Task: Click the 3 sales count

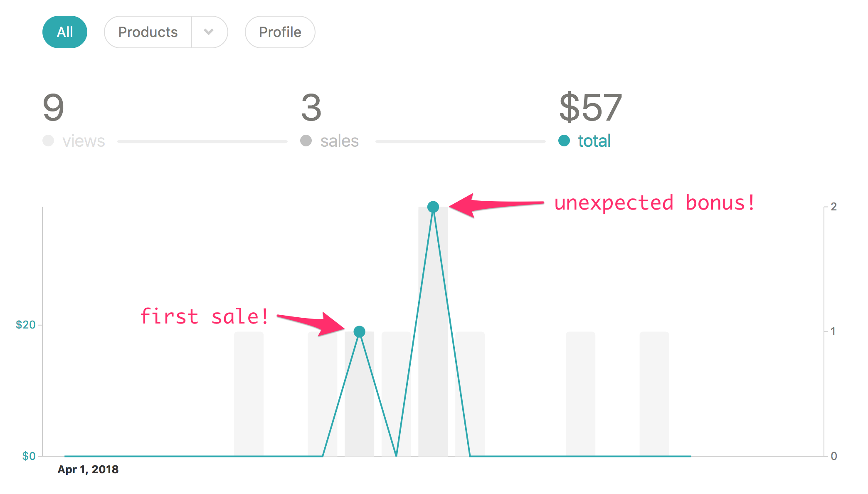Action: pyautogui.click(x=311, y=108)
